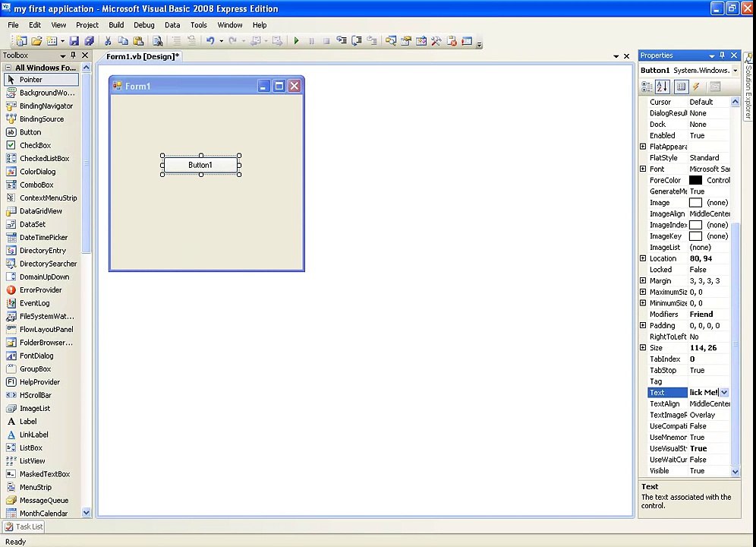The height and width of the screenshot is (547, 756).
Task: Start debugging with the green play icon
Action: pos(297,41)
